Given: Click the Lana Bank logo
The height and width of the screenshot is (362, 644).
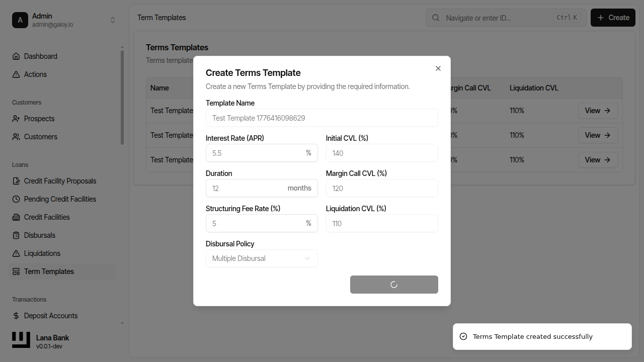Looking at the screenshot, I should [21, 340].
